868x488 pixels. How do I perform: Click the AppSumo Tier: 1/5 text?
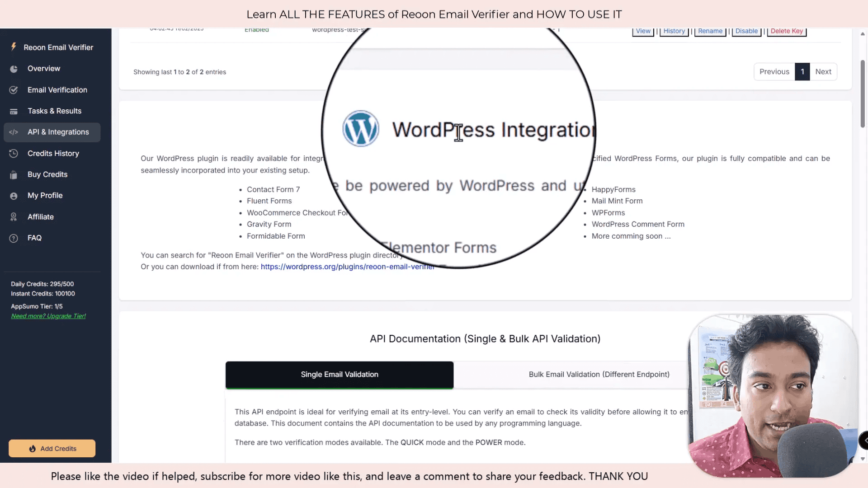[x=37, y=306]
